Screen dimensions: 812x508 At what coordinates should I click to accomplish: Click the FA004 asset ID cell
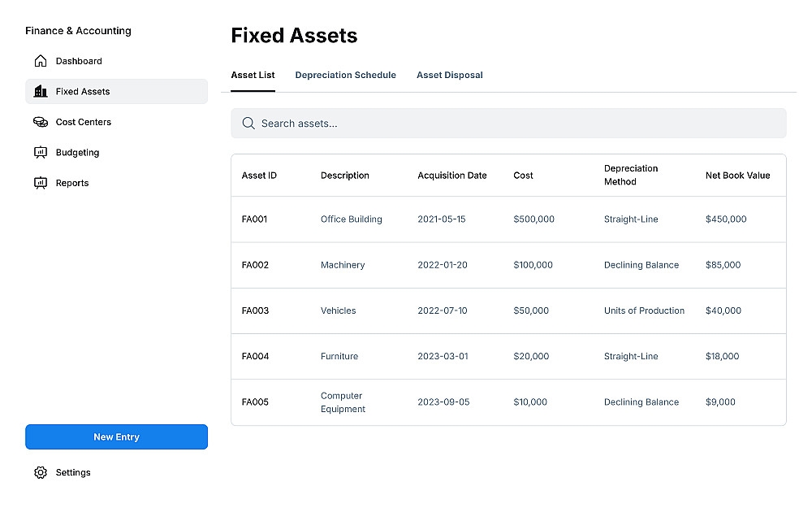point(255,356)
